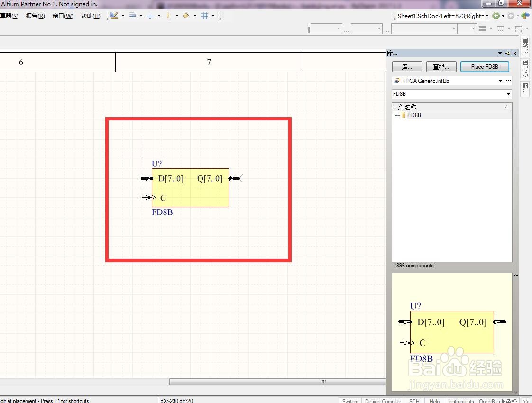Viewport: 532px width, 403px height.
Task: Click the System panel button
Action: pyautogui.click(x=350, y=401)
